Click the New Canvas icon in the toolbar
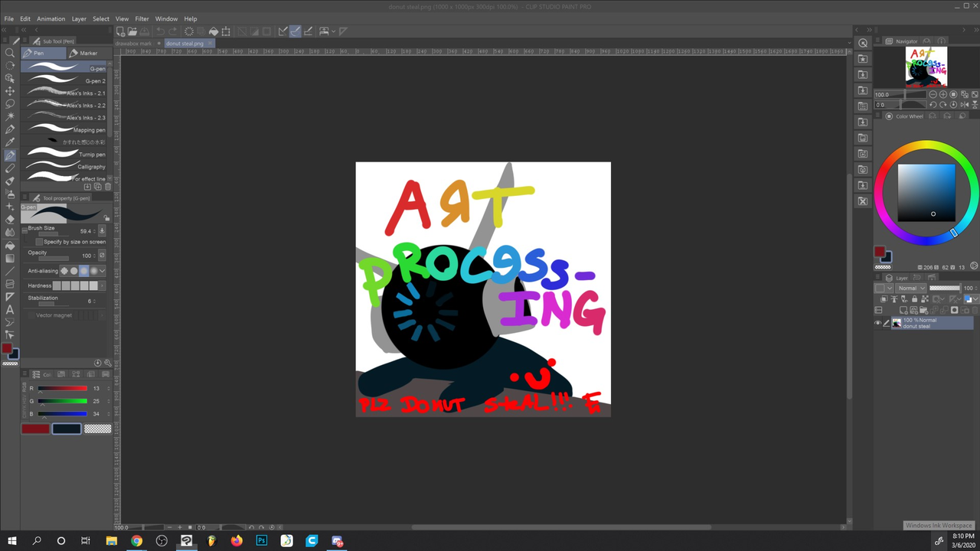The width and height of the screenshot is (980, 551). 120,31
